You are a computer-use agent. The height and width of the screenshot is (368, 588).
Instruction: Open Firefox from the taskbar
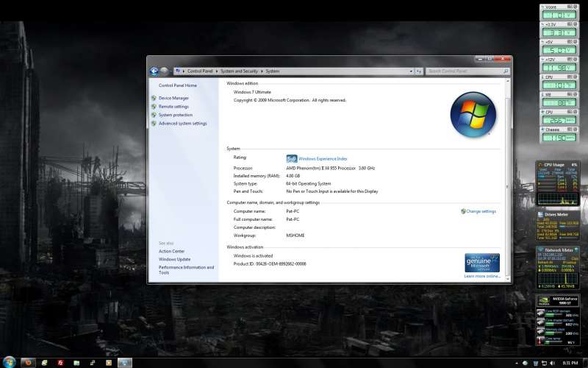point(29,363)
